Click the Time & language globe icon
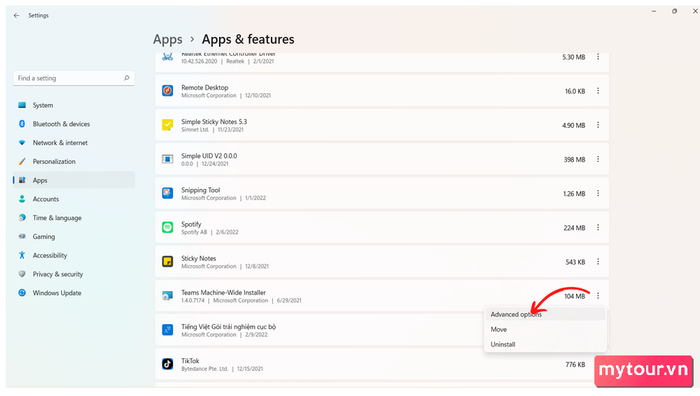The height and width of the screenshot is (396, 700). (x=22, y=218)
